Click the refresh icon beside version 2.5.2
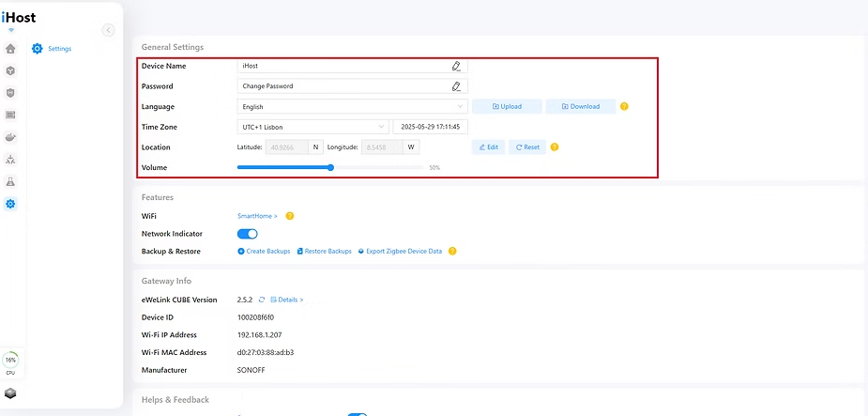This screenshot has width=868, height=416. click(x=262, y=300)
